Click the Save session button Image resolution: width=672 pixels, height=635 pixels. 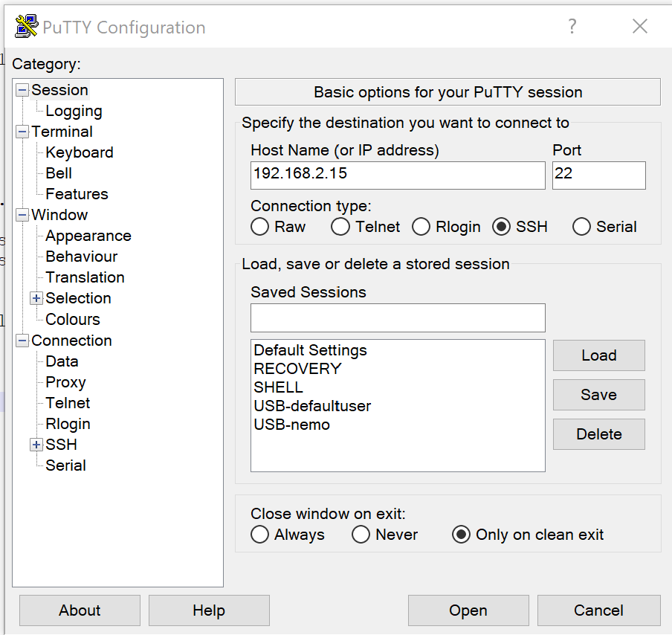598,395
